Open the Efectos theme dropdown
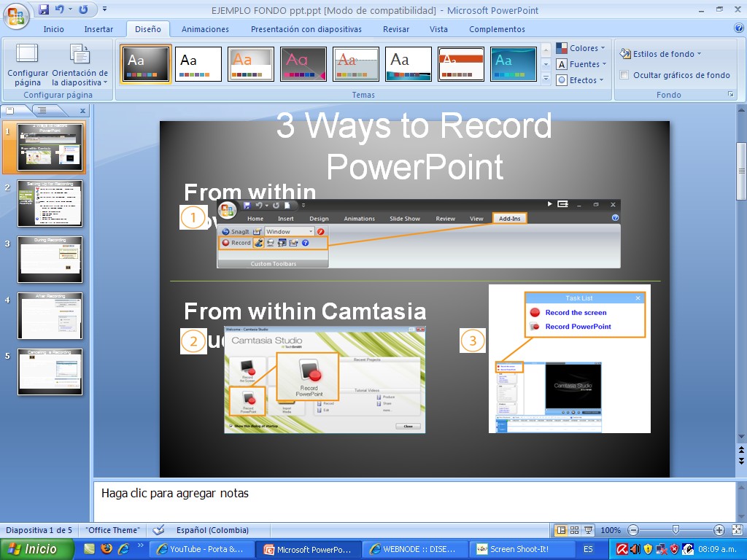 580,80
